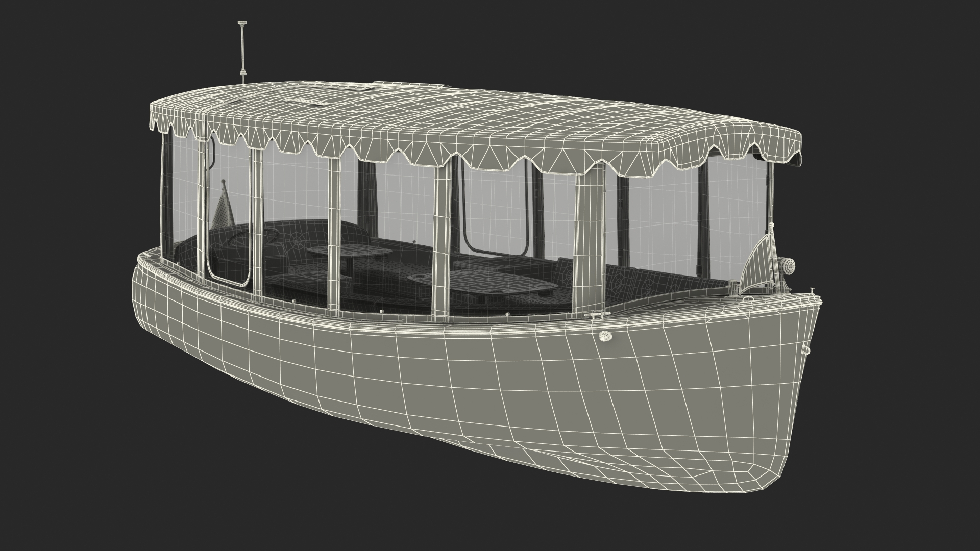Click the triangular pennant flag inside the cabin

(223, 205)
